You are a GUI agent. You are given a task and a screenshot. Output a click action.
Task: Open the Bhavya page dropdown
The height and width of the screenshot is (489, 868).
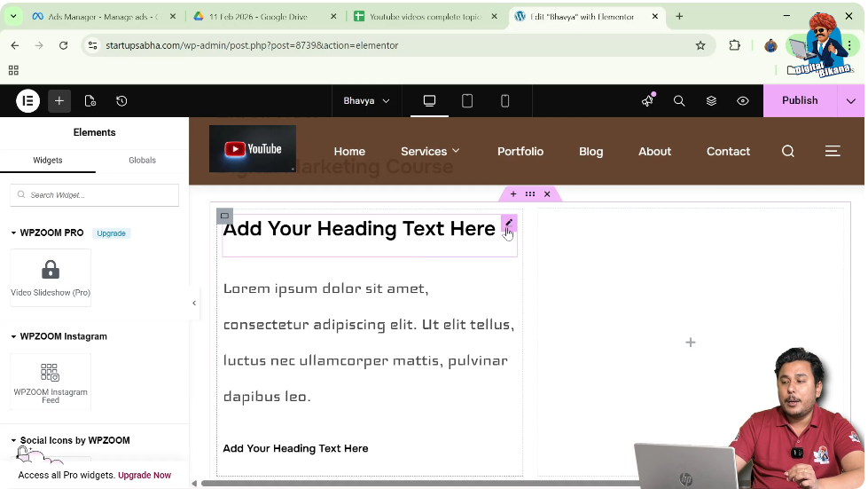(x=366, y=101)
